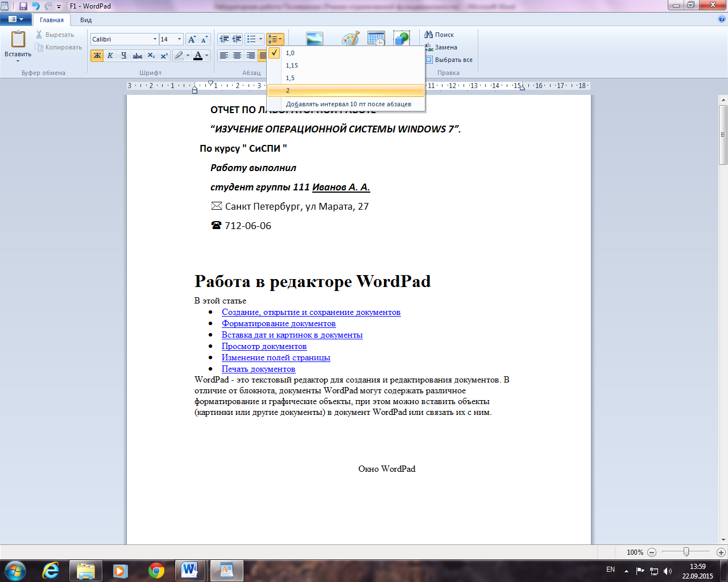
Task: Open link Создание, открытие и сохранение документов
Action: click(x=311, y=312)
